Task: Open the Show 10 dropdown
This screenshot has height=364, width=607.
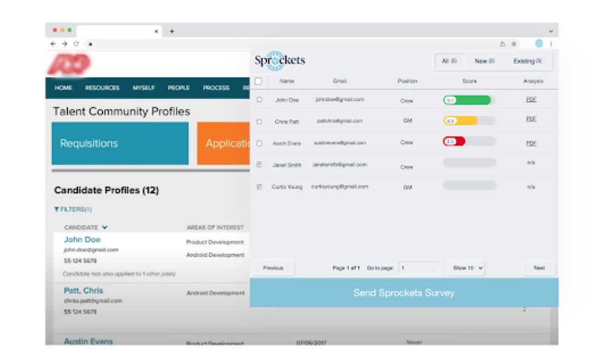Action: [x=467, y=268]
